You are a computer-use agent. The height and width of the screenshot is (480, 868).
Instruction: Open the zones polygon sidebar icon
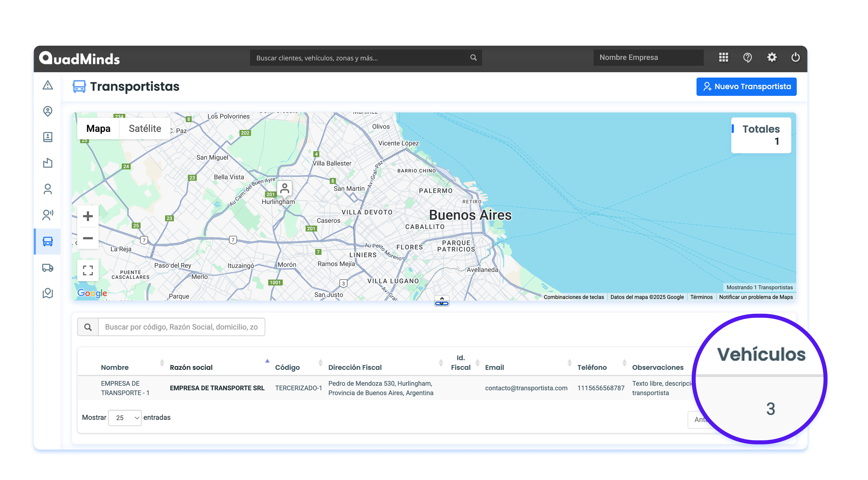coord(47,163)
